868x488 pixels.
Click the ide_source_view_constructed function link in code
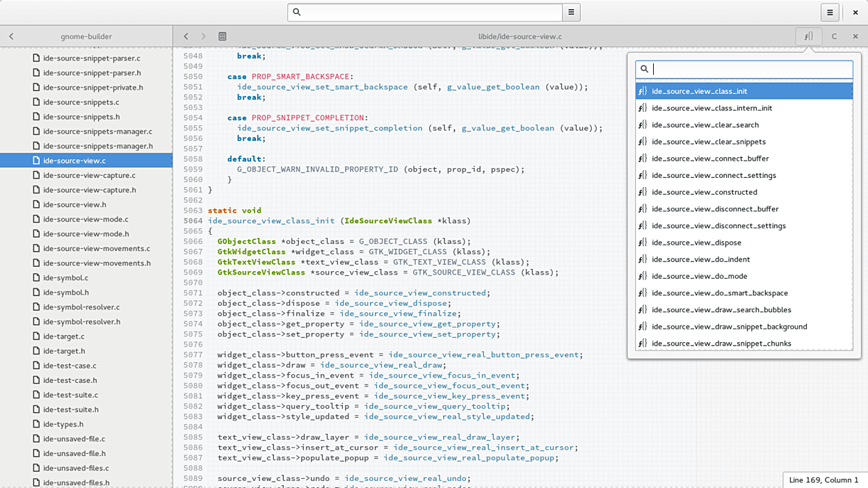420,293
